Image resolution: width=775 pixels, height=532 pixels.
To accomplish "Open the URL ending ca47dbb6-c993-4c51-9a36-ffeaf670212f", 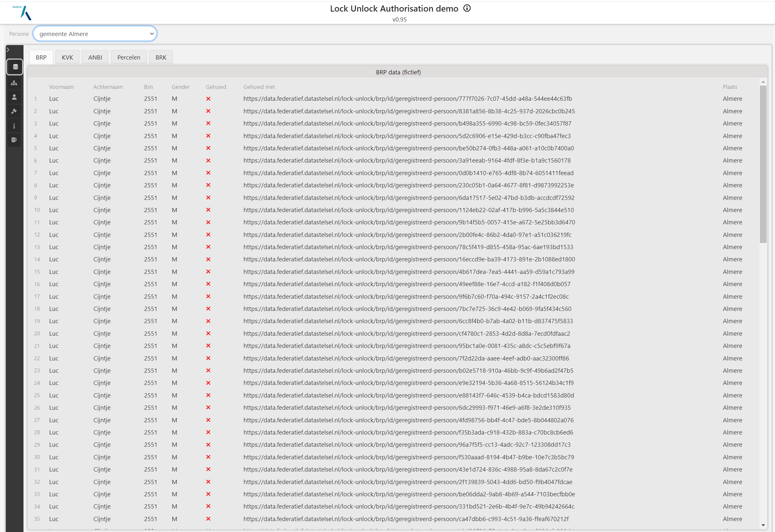I will [x=406, y=519].
